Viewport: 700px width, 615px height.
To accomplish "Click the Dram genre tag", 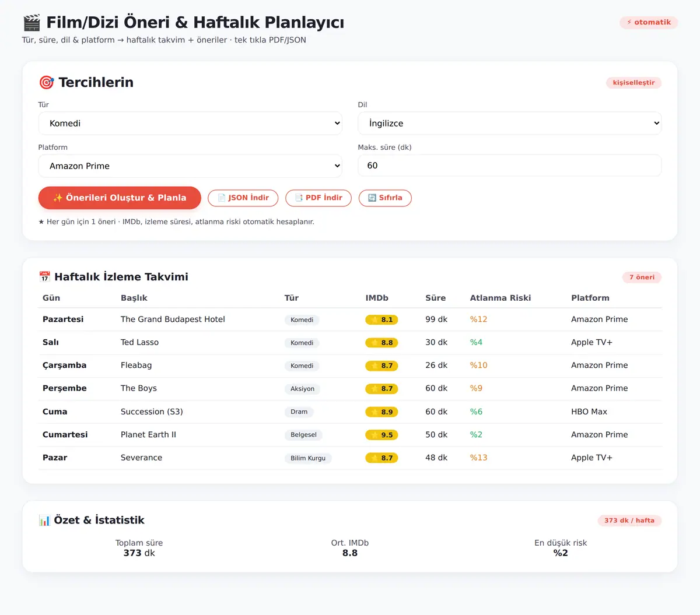I will [x=299, y=412].
